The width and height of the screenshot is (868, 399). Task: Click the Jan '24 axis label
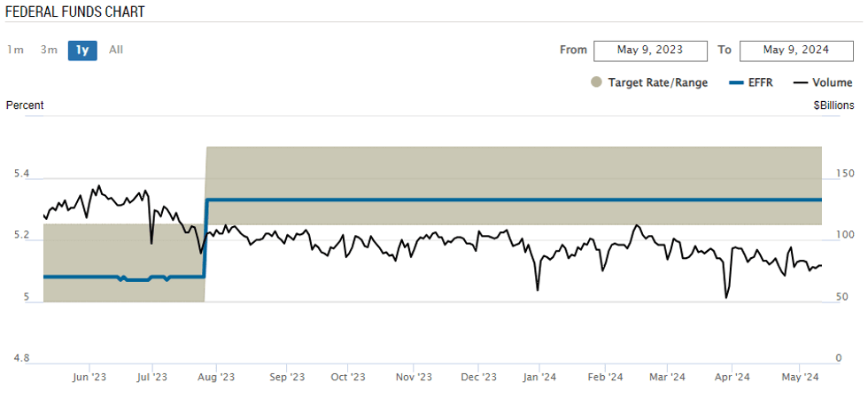point(541,377)
